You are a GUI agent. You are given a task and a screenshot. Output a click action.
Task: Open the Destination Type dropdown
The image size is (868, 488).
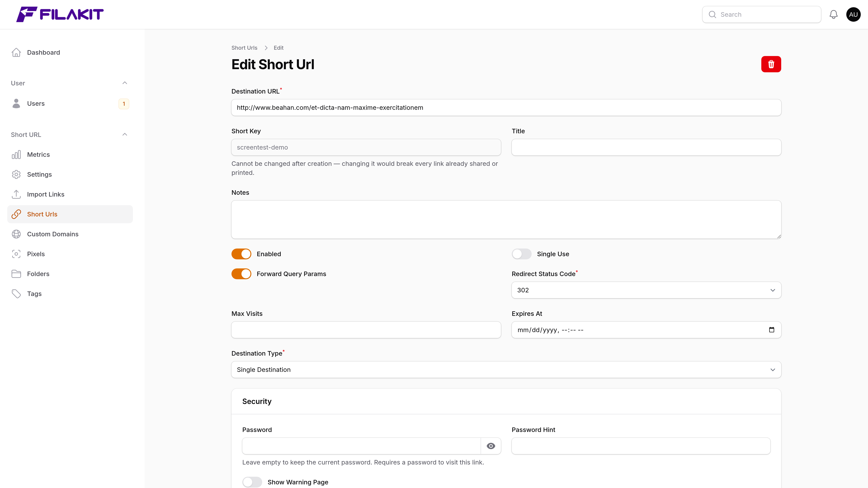point(506,369)
